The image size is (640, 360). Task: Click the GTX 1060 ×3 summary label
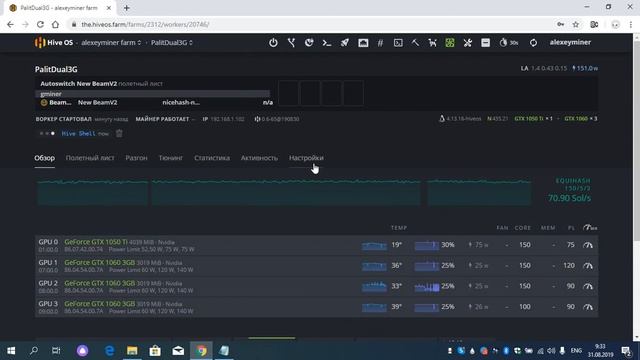(x=581, y=119)
